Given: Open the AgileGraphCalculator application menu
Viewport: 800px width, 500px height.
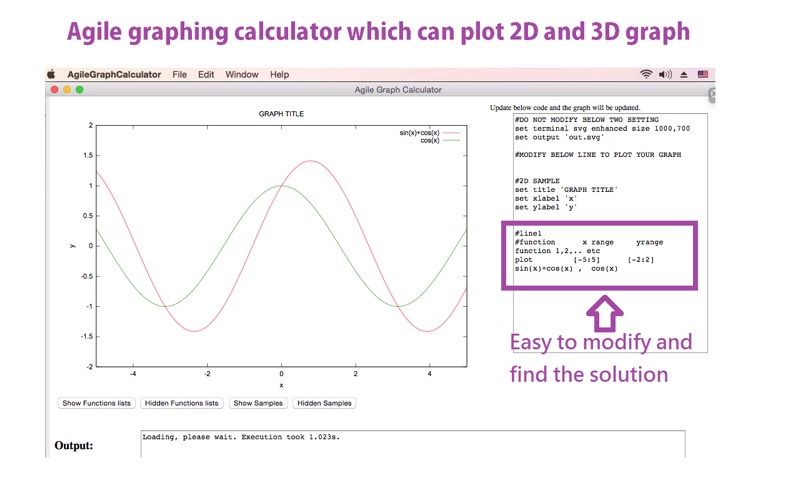Looking at the screenshot, I should tap(114, 74).
